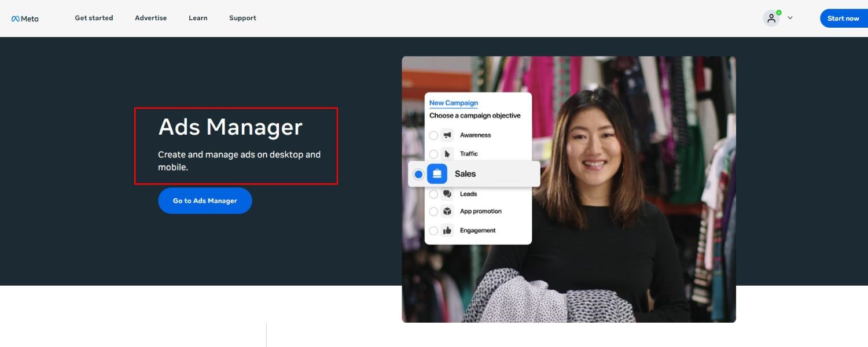Screen dimensions: 868x347
Task: Select the Sales objective radio button
Action: [418, 174]
